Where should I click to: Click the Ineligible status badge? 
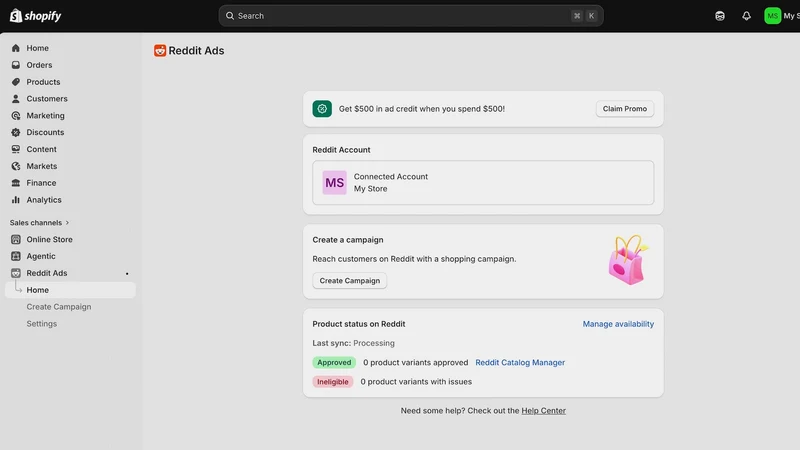333,382
